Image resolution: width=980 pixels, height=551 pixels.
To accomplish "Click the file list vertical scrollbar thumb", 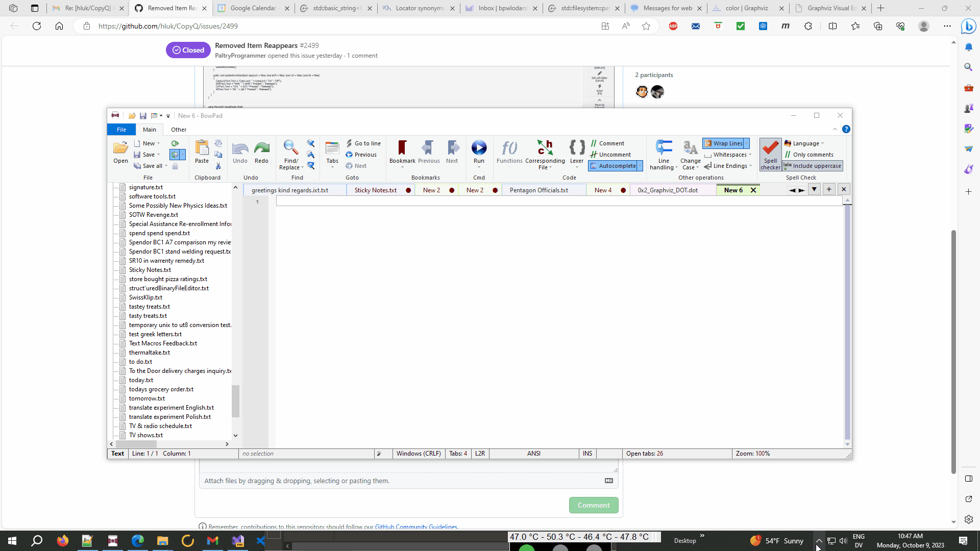I will tap(235, 401).
